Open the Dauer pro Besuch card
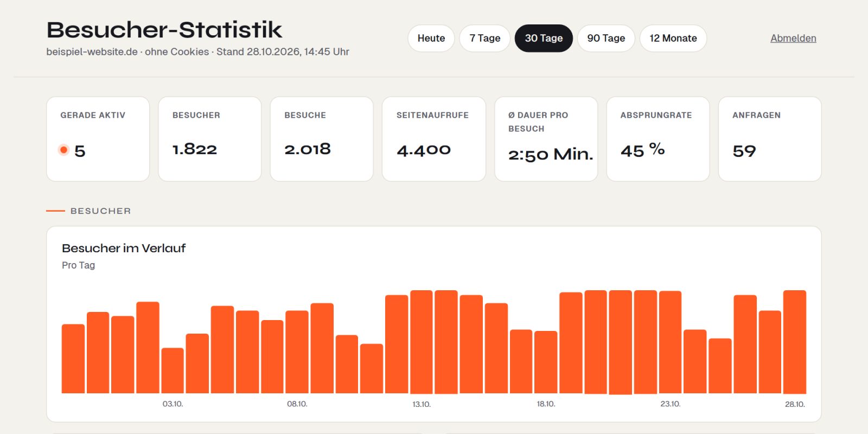The image size is (868, 434). pyautogui.click(x=546, y=139)
